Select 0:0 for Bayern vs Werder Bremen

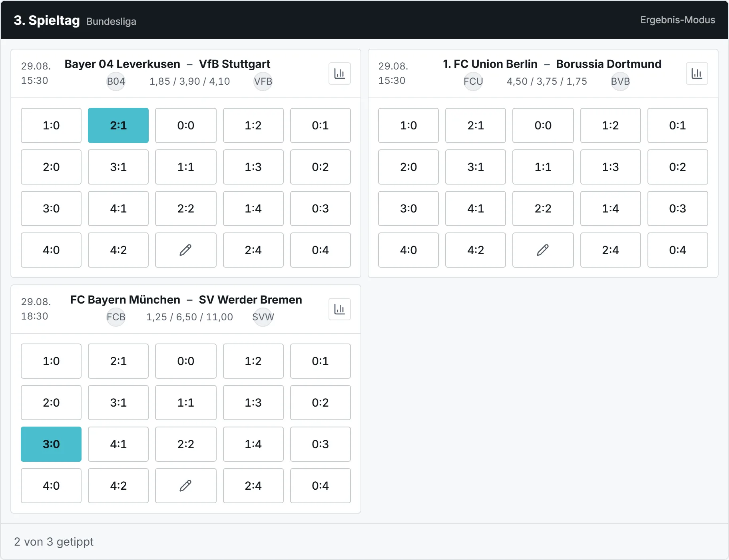tap(185, 361)
